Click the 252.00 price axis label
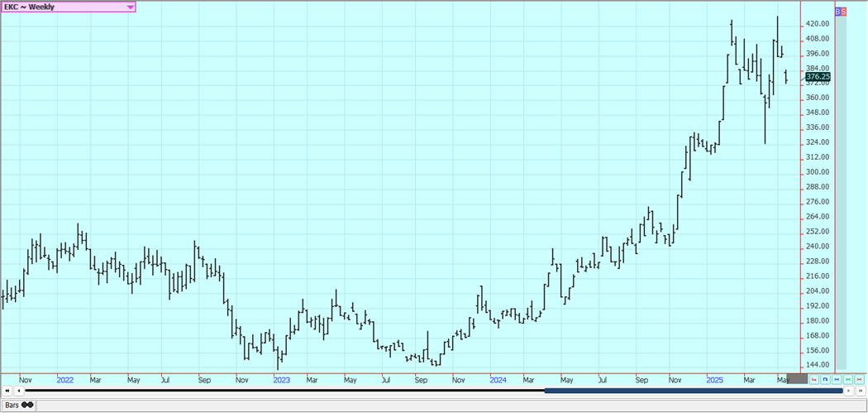 [817, 231]
